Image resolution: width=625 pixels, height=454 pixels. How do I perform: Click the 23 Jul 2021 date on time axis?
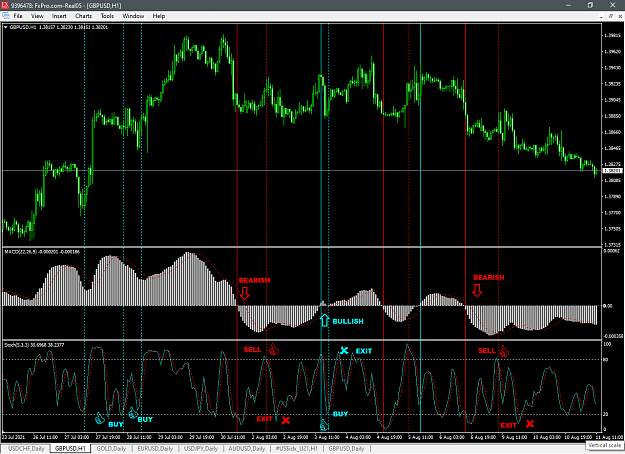(14, 437)
